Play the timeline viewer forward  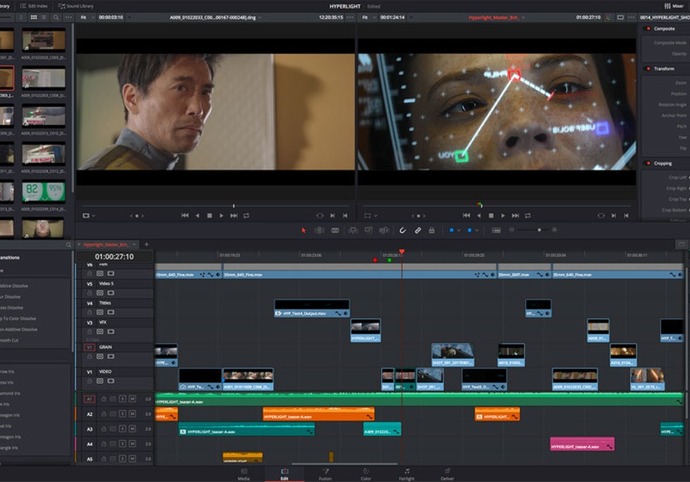pyautogui.click(x=503, y=216)
